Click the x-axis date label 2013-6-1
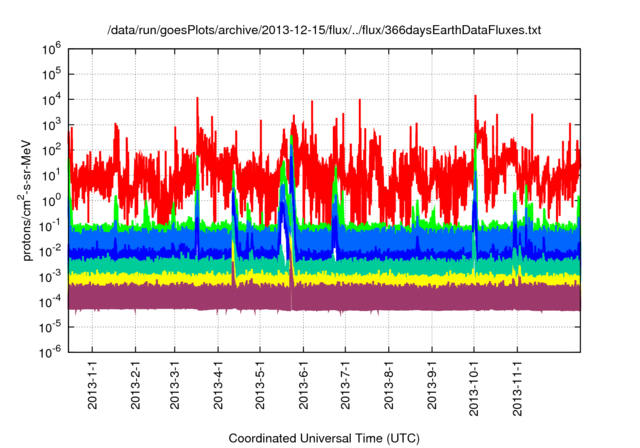The image size is (640, 448). point(303,385)
